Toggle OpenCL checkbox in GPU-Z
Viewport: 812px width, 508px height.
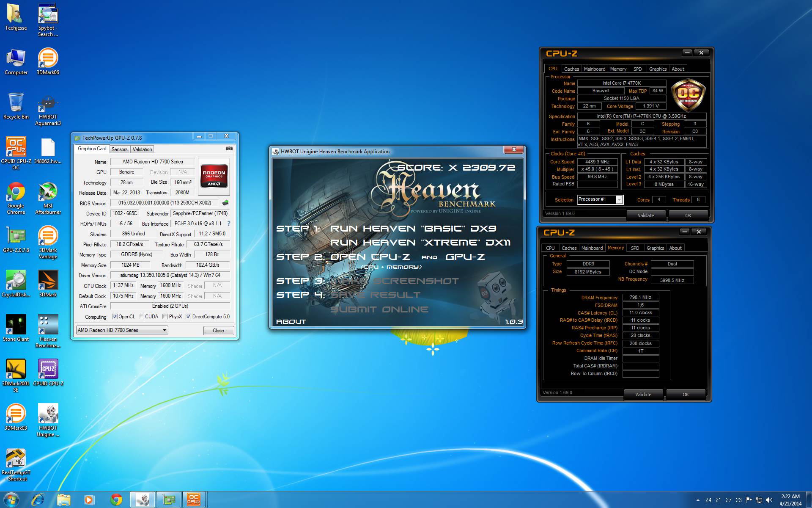pos(115,317)
